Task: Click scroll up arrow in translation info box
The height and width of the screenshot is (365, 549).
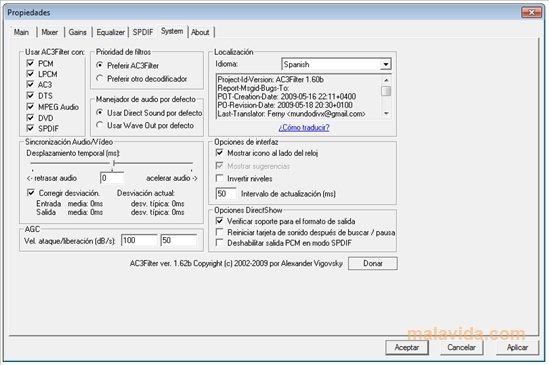Action: click(386, 80)
